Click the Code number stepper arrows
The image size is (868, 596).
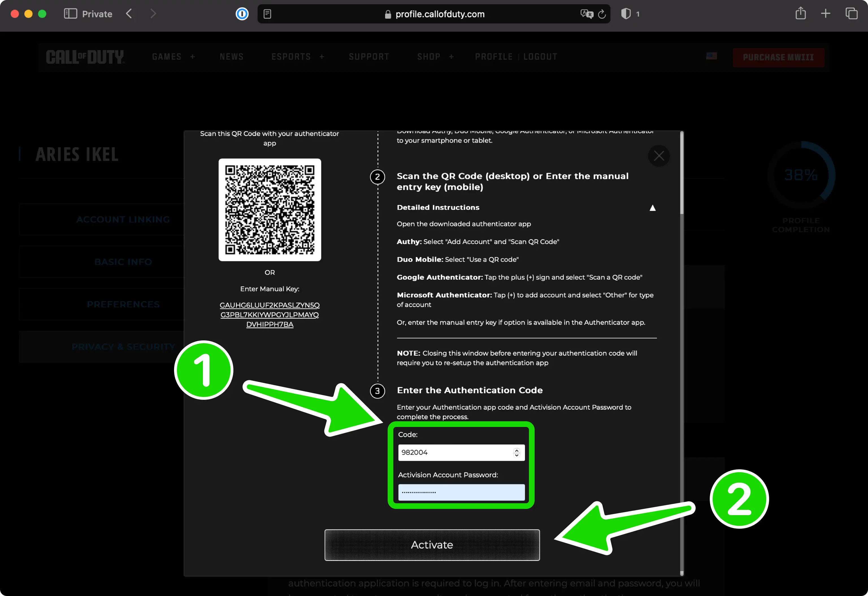pos(517,452)
